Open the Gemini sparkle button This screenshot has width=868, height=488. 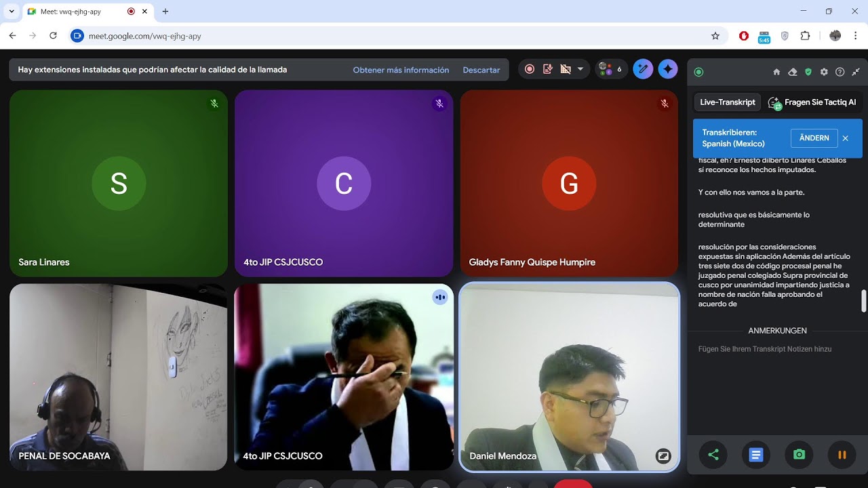pos(668,69)
